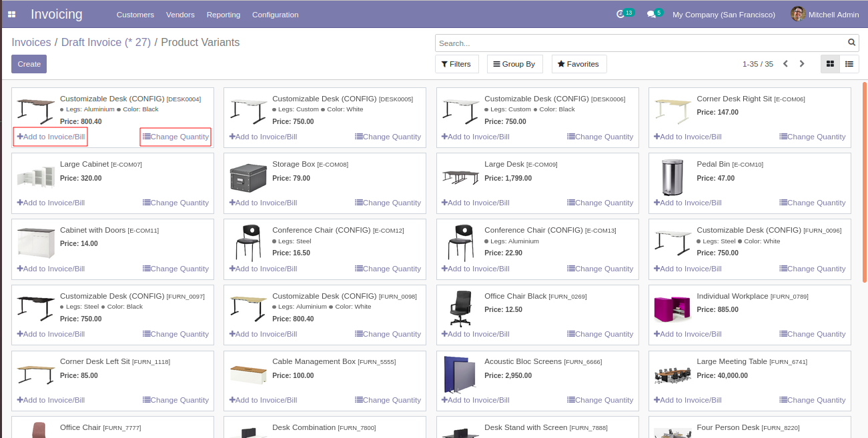Click the 1-35 / 35 pager counter
This screenshot has height=438, width=868.
pyautogui.click(x=758, y=64)
